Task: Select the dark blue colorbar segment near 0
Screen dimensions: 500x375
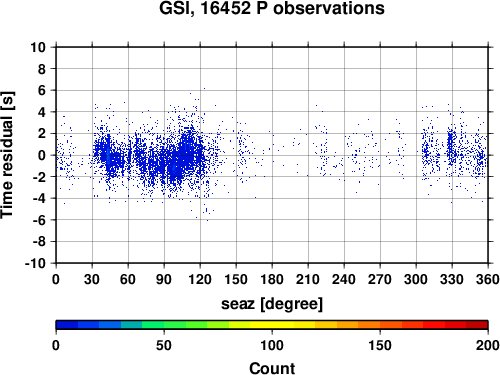Action: coord(67,325)
